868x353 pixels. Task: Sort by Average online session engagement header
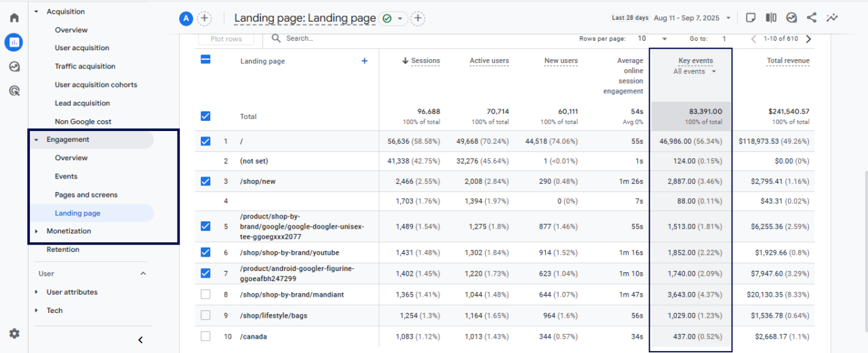(x=624, y=75)
